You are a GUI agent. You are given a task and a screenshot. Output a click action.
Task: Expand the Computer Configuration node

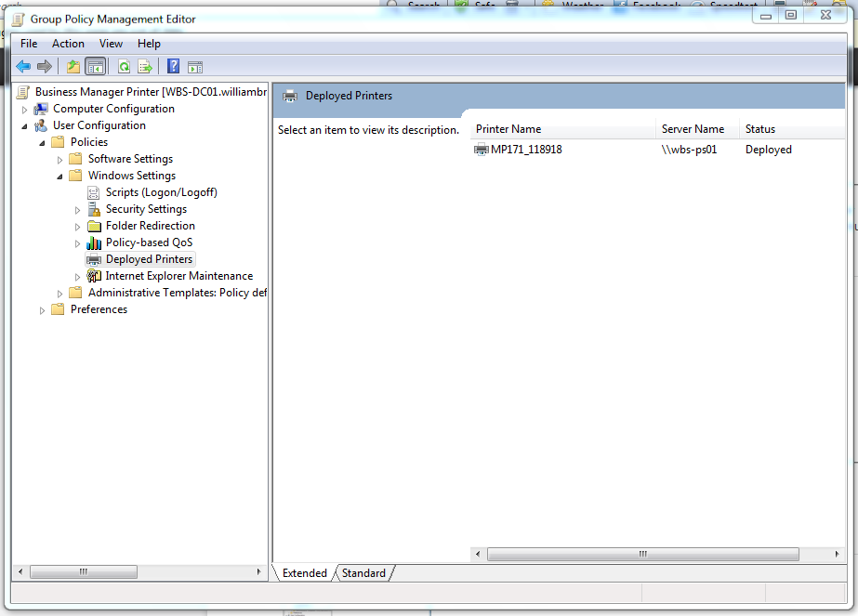tap(24, 108)
